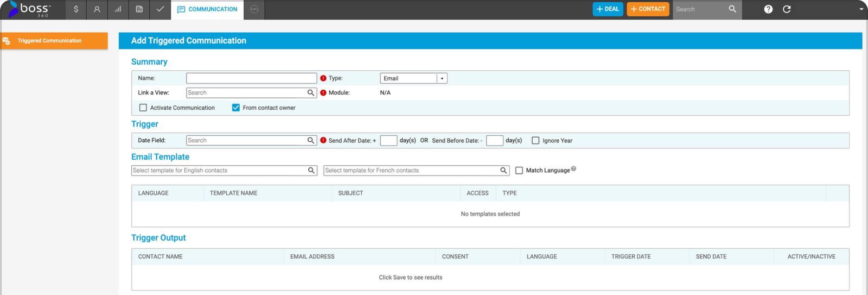Viewport: 868px width, 295px height.
Task: Expand the user menu arrow at top right
Action: (861, 9)
